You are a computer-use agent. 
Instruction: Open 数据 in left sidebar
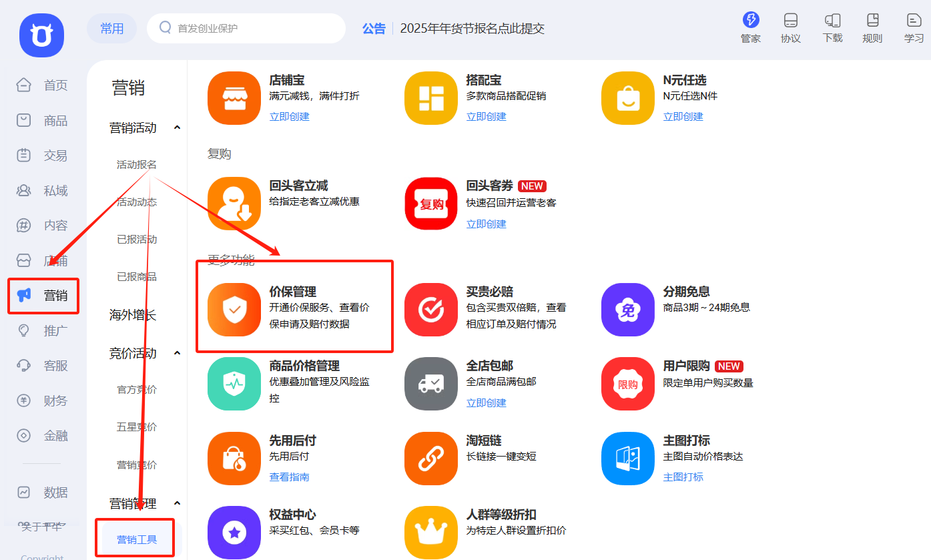point(42,493)
